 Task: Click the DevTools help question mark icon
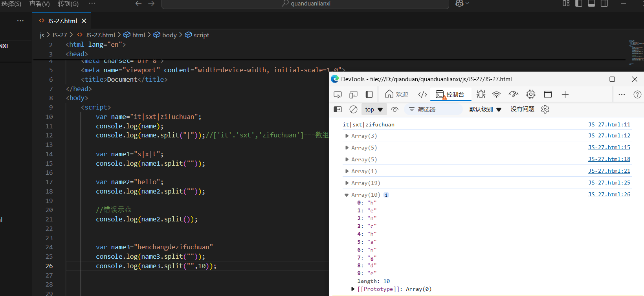point(637,95)
